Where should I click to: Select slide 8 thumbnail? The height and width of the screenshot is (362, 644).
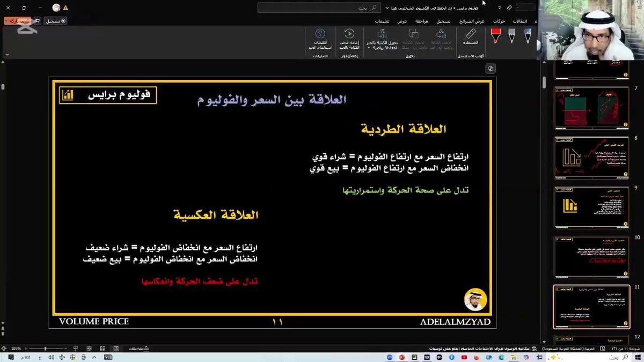click(x=591, y=158)
